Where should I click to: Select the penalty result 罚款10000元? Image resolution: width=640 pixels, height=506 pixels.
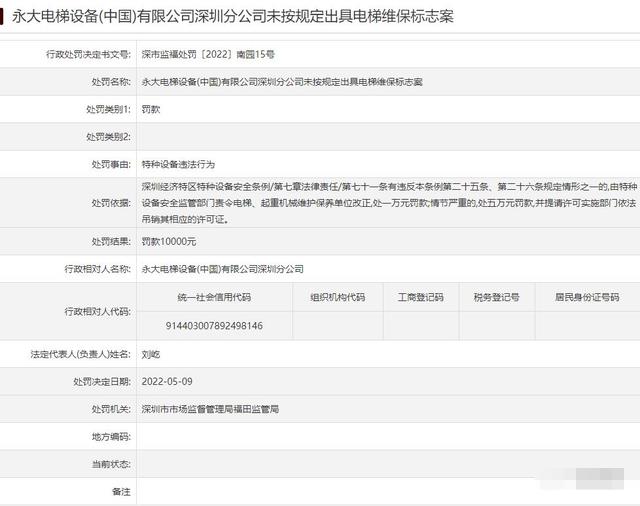point(170,242)
